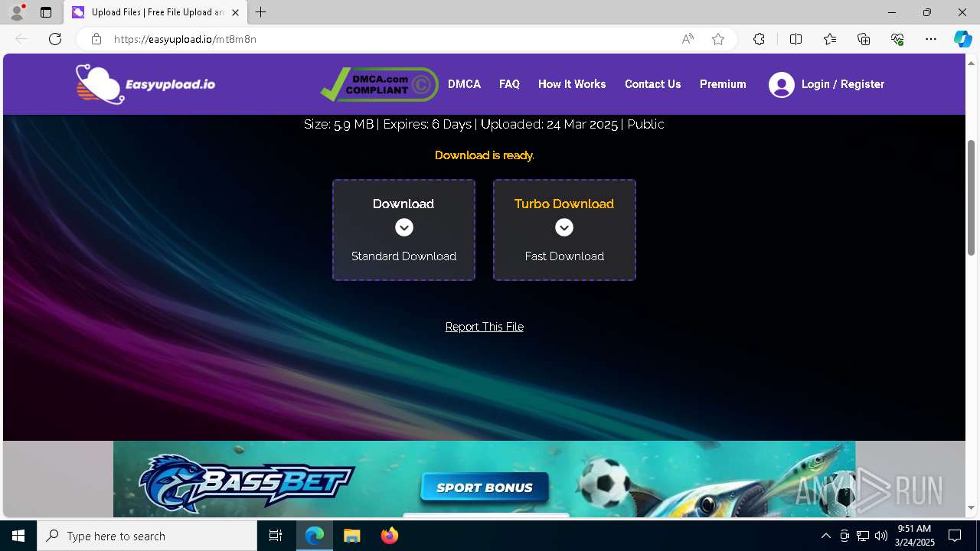Open the taskbar clock and date

point(915,536)
